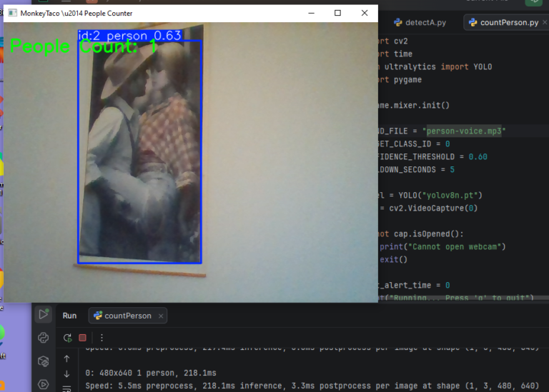Viewport: 549px width, 392px height.
Task: Rerun countPerson with the rerun icon
Action: (68, 338)
